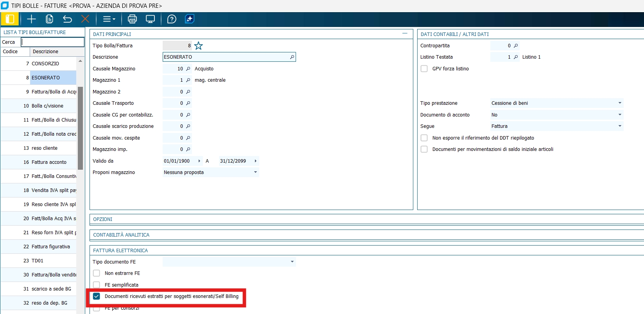This screenshot has width=644, height=314.
Task: Collapse the DATI PRINCIPALI panel
Action: [x=405, y=34]
